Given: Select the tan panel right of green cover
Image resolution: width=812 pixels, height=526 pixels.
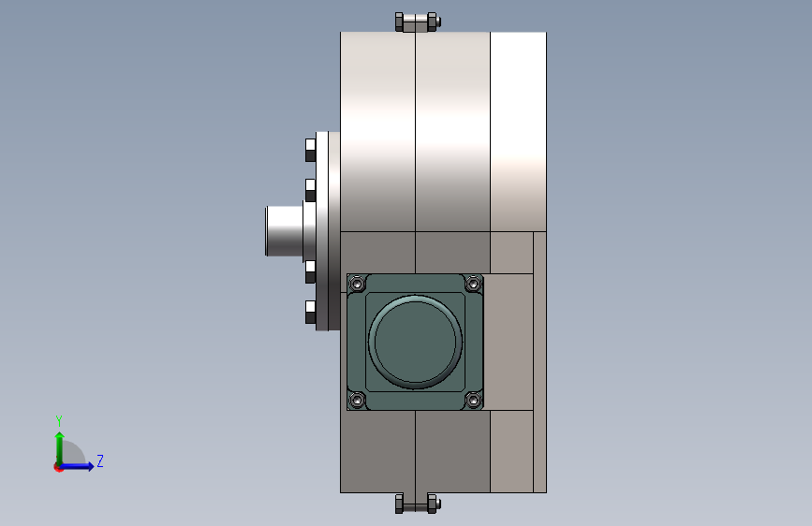Looking at the screenshot, I should (508, 342).
